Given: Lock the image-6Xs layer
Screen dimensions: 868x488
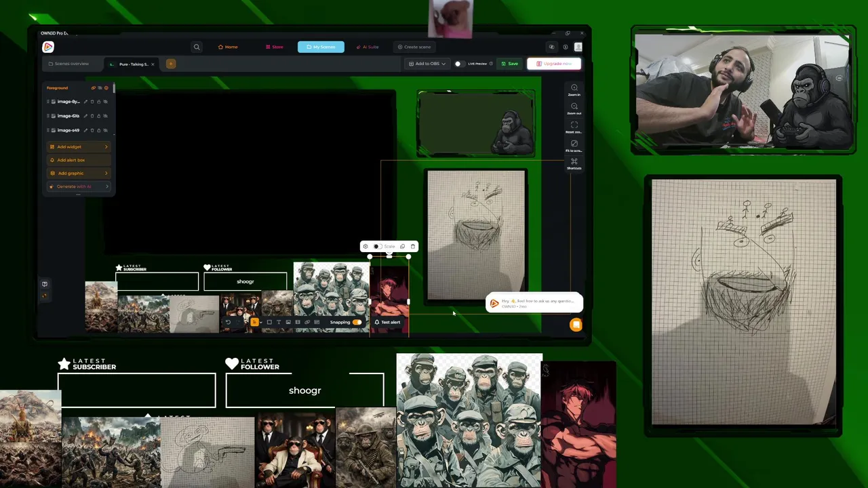Looking at the screenshot, I should coord(98,116).
